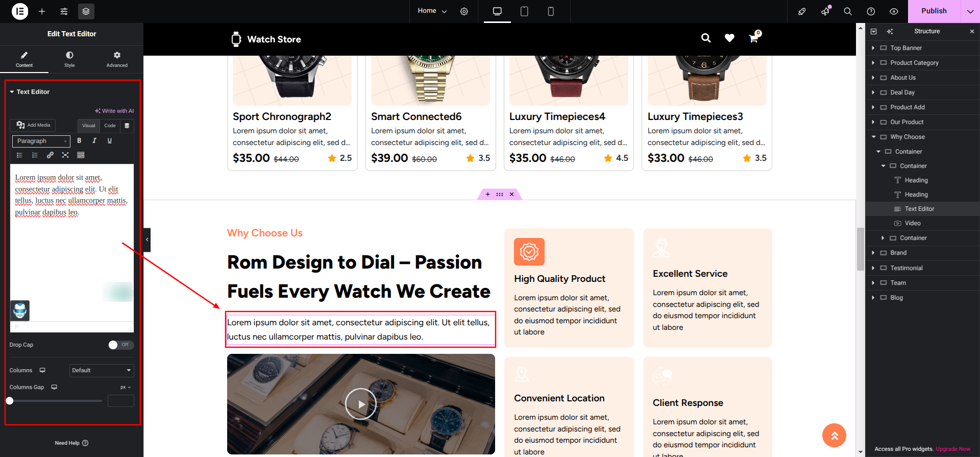The width and height of the screenshot is (980, 457).
Task: Switch to tablet preview mode
Action: coord(524,11)
